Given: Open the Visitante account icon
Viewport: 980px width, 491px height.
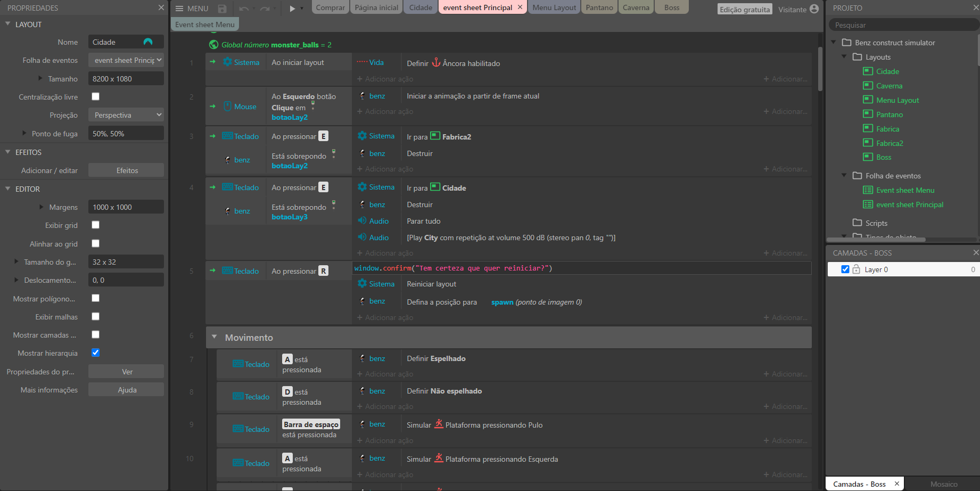Looking at the screenshot, I should [814, 9].
